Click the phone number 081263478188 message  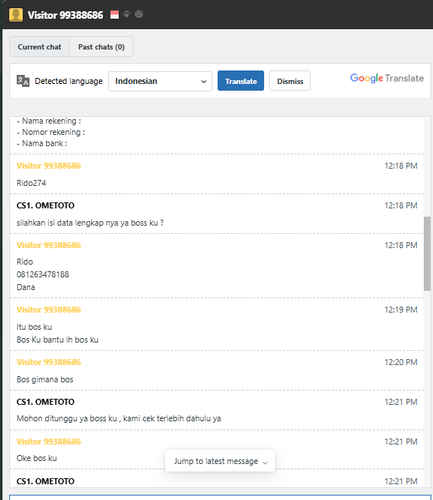click(43, 274)
